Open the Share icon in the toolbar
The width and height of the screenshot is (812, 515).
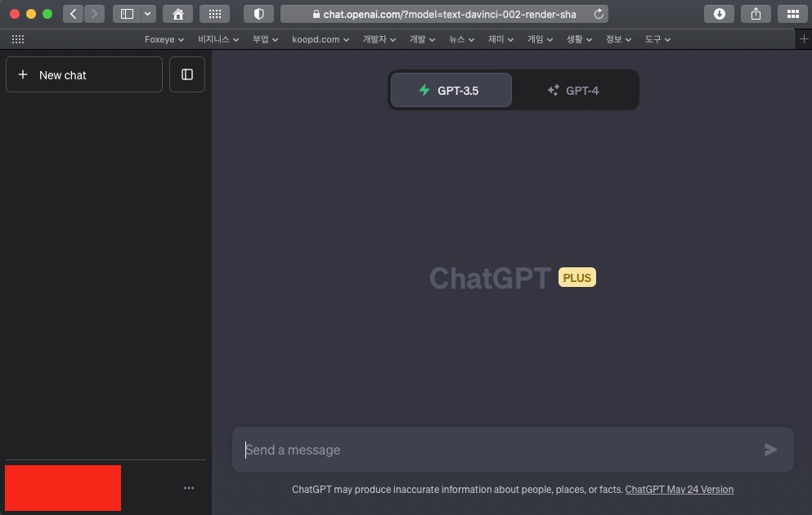coord(756,14)
